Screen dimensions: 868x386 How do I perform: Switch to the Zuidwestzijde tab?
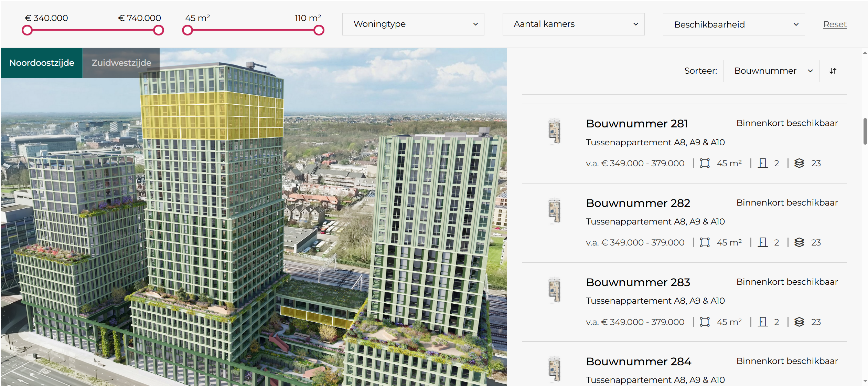click(121, 63)
